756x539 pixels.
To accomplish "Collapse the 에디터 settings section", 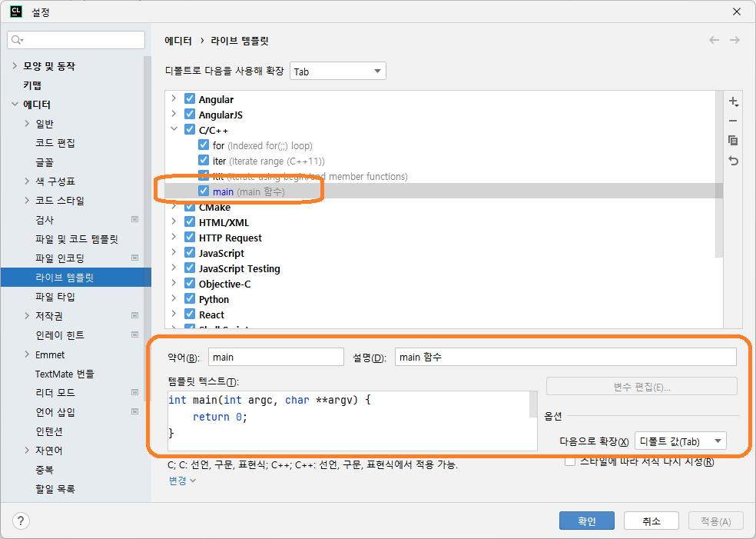I will 15,105.
